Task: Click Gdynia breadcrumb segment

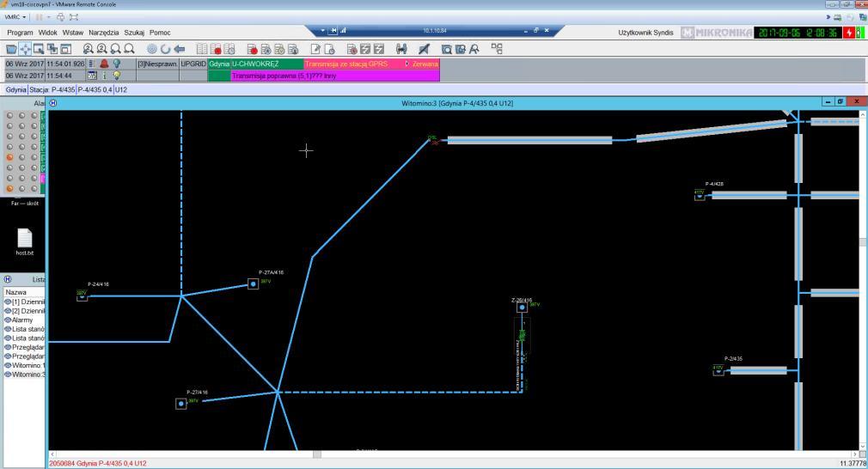Action: tap(15, 89)
